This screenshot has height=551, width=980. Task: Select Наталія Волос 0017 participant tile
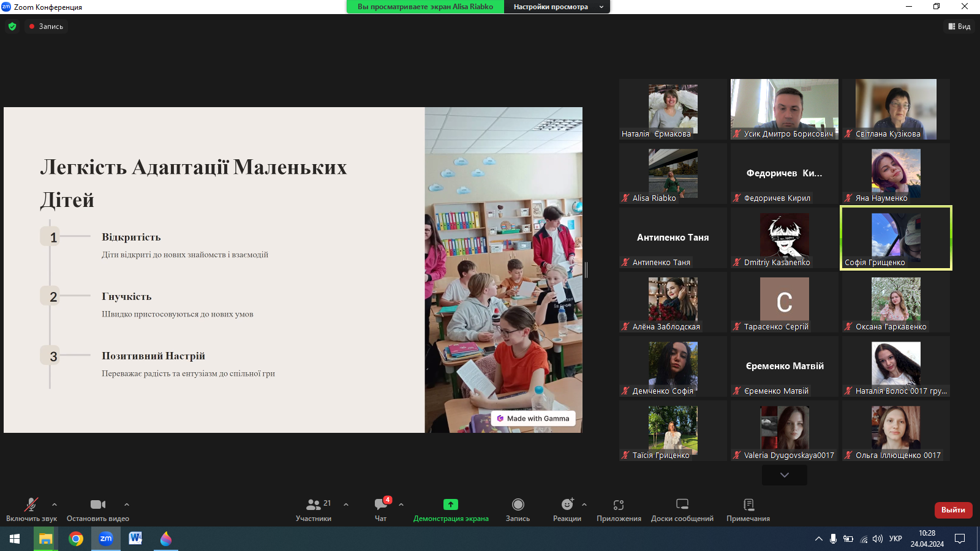coord(896,366)
